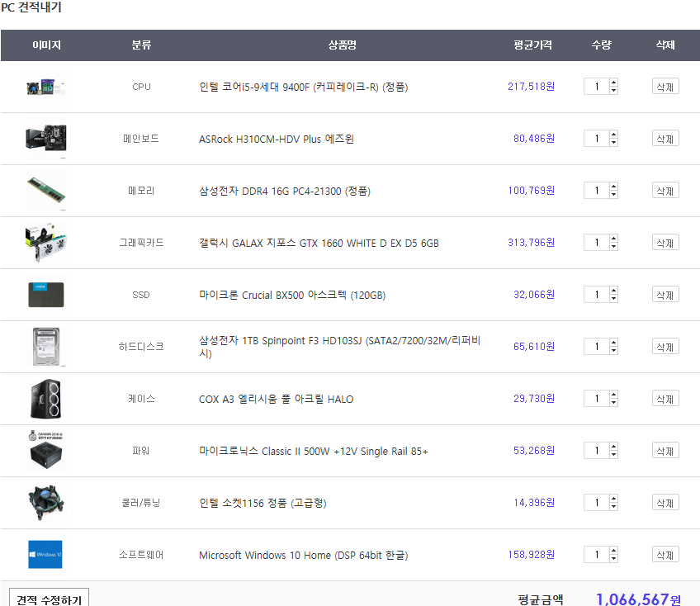Increase CPU quantity with up arrow
Viewport: 700px width, 606px height.
614,83
